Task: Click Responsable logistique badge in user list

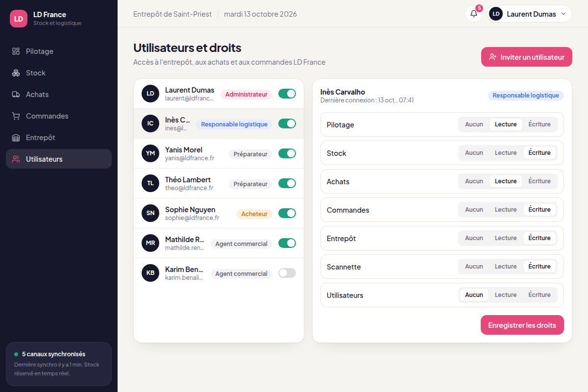Action: click(234, 124)
